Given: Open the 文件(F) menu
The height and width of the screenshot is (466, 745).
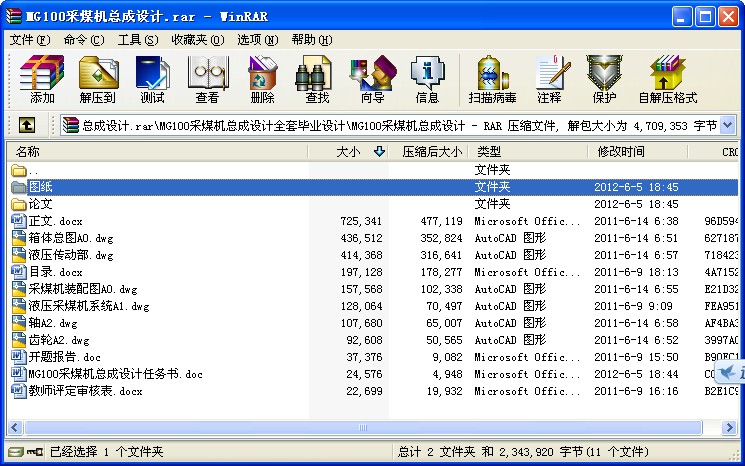Looking at the screenshot, I should (29, 39).
